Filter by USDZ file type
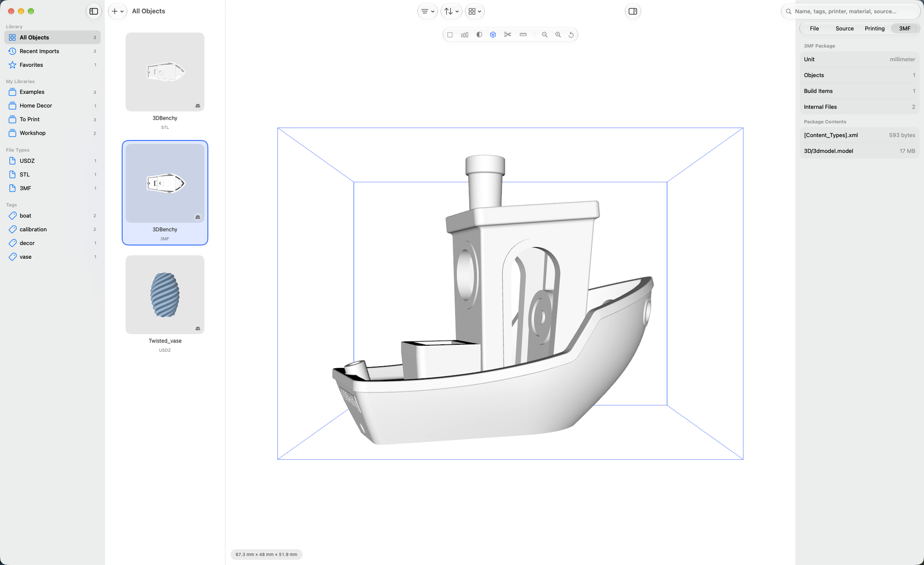 52,161
